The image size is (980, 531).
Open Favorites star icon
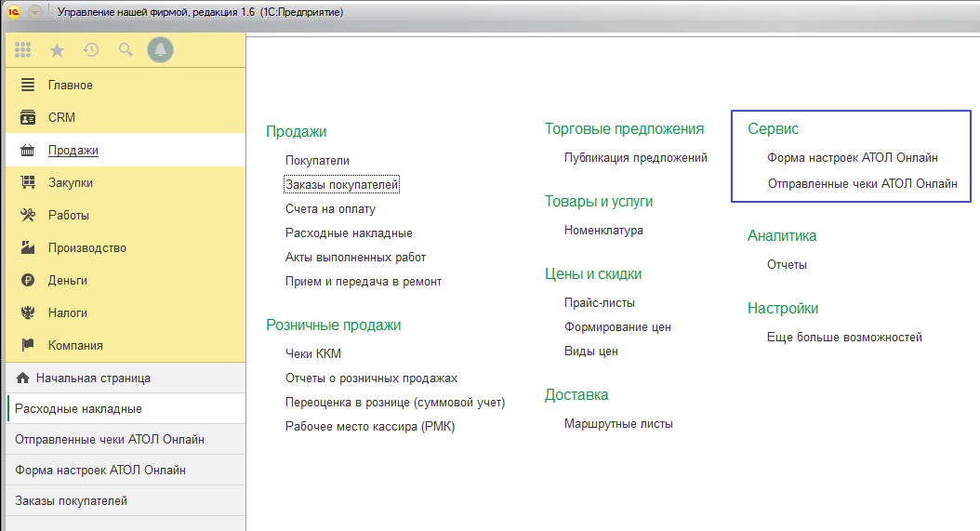point(57,50)
